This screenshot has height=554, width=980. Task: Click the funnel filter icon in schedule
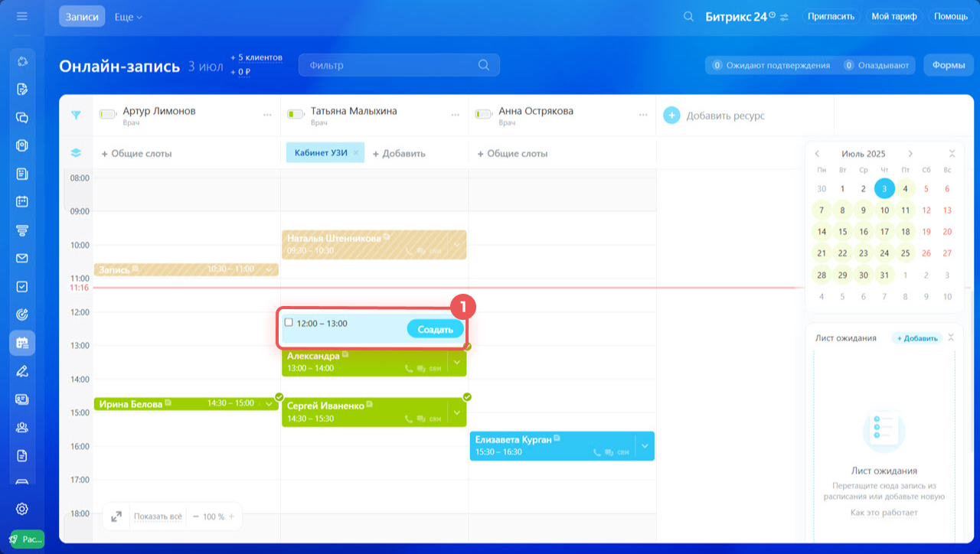[76, 115]
